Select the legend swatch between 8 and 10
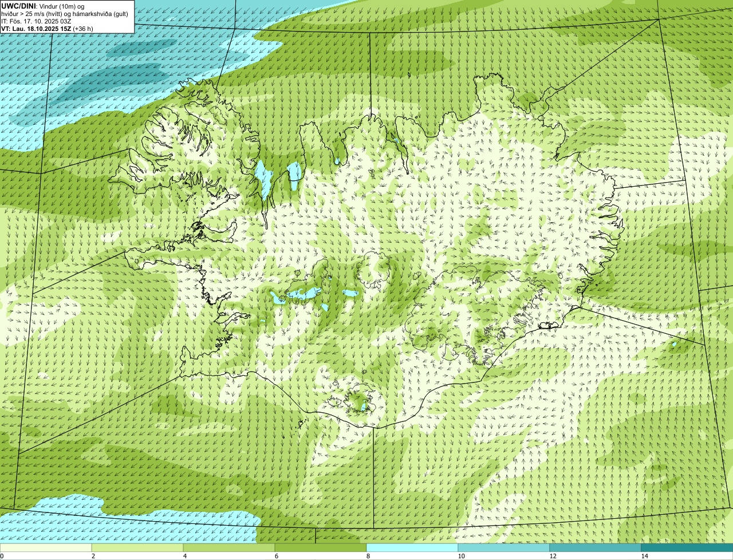The width and height of the screenshot is (733, 560). pyautogui.click(x=412, y=548)
